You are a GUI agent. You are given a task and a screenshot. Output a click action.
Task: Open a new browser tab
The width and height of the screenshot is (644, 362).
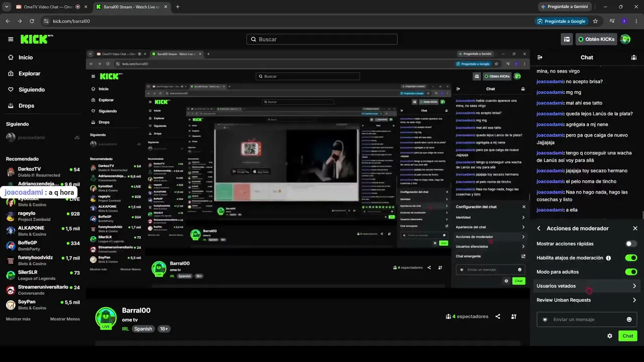(x=178, y=7)
